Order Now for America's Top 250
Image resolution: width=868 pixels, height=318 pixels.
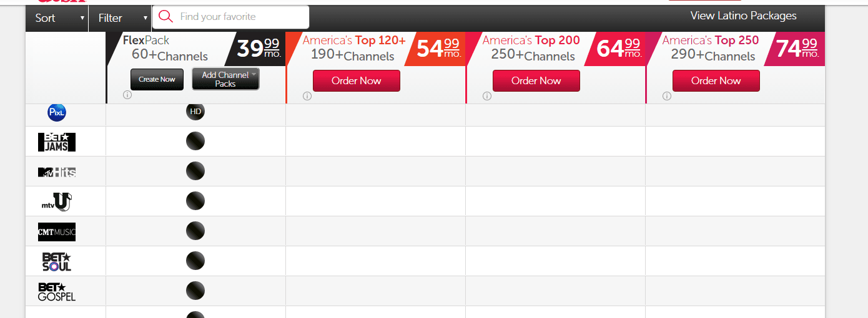[716, 80]
